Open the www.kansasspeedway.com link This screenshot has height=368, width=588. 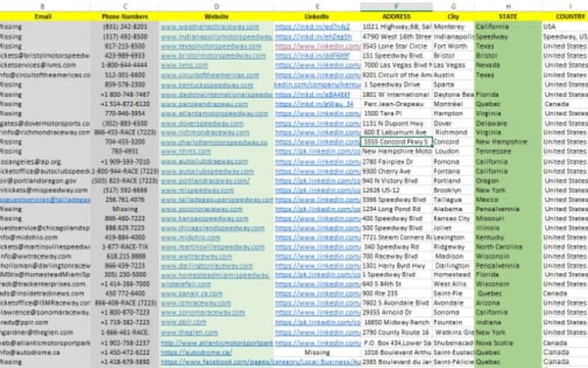tap(204, 218)
